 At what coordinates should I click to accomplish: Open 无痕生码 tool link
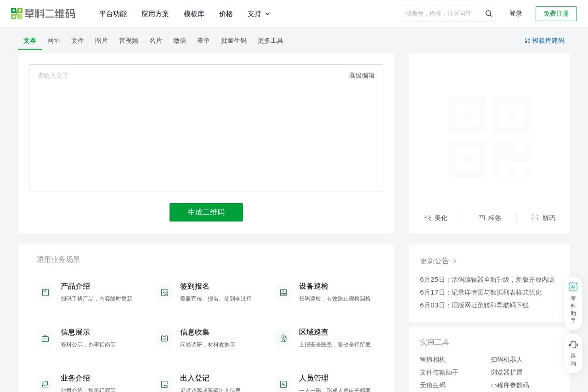tap(433, 385)
